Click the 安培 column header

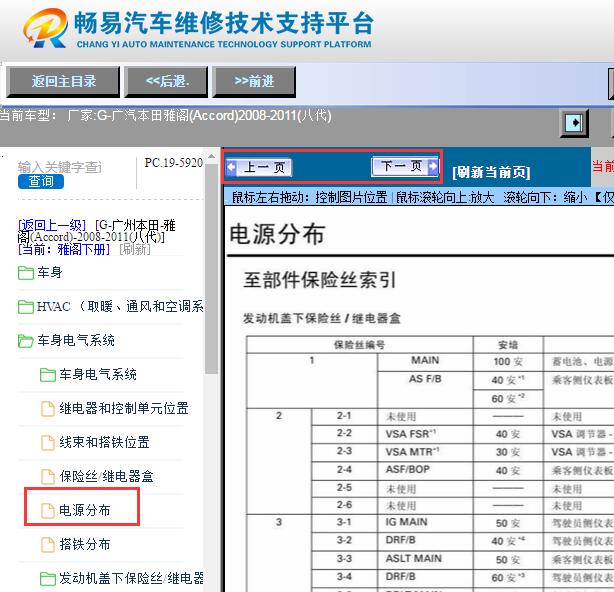tap(508, 345)
